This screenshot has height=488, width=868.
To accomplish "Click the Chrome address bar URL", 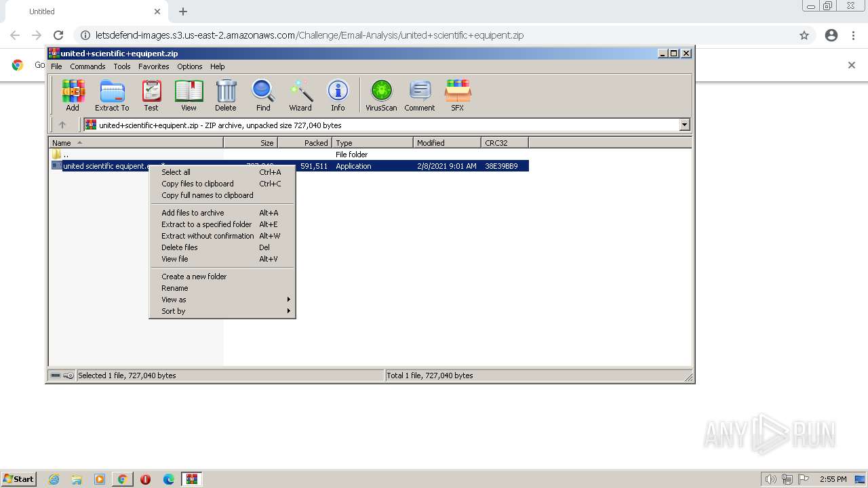I will pyautogui.click(x=309, y=35).
